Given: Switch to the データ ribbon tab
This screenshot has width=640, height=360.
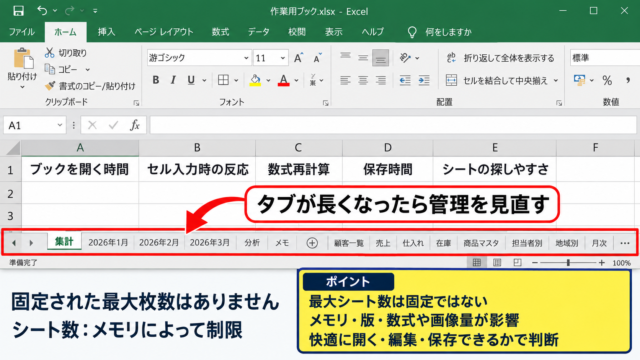Looking at the screenshot, I should 259,32.
